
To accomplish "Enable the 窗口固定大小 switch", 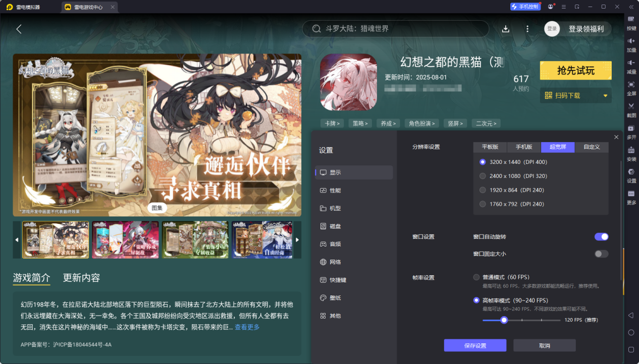I will [x=602, y=254].
